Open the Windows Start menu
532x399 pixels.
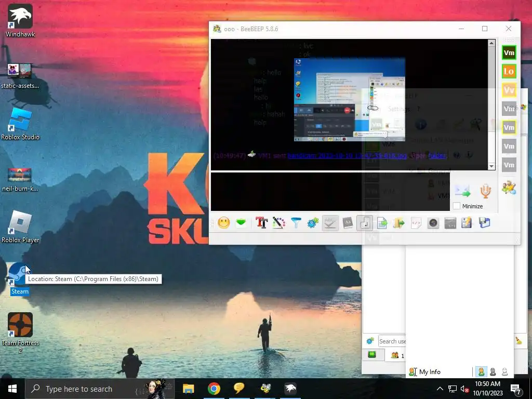[x=12, y=389]
